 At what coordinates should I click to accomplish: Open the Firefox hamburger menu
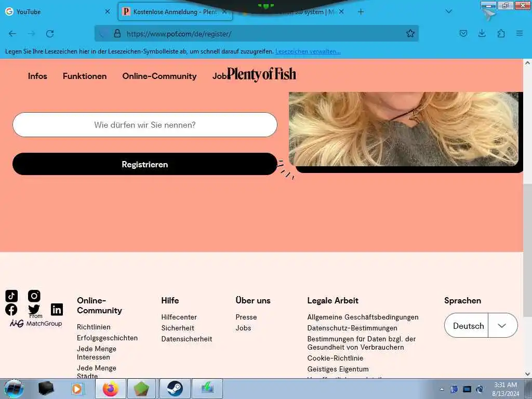pyautogui.click(x=520, y=33)
